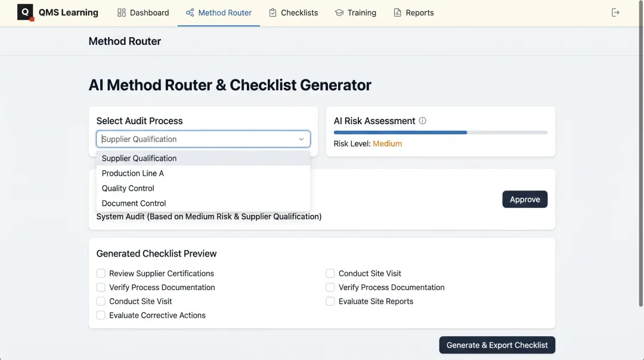The height and width of the screenshot is (360, 644).
Task: Check right column Verify Process Documentation
Action: click(330, 287)
